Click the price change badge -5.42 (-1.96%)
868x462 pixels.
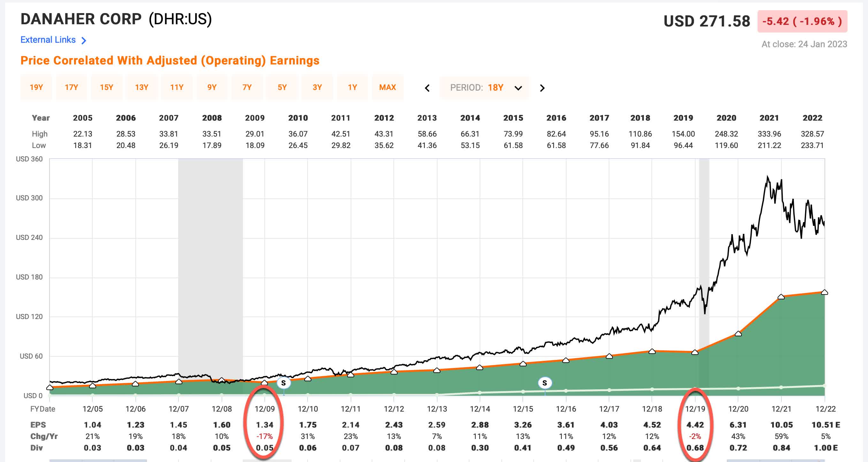pos(802,21)
